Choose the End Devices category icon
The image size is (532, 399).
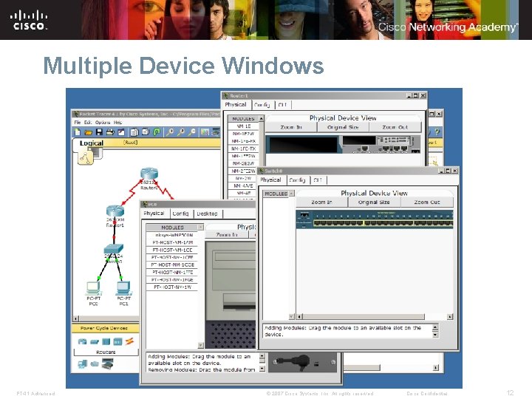pos(82,364)
